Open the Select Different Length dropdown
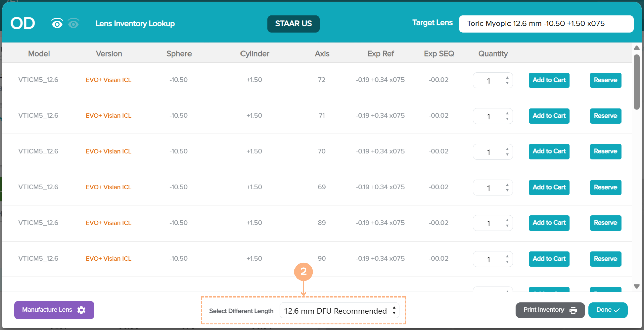644x330 pixels. pyautogui.click(x=339, y=311)
